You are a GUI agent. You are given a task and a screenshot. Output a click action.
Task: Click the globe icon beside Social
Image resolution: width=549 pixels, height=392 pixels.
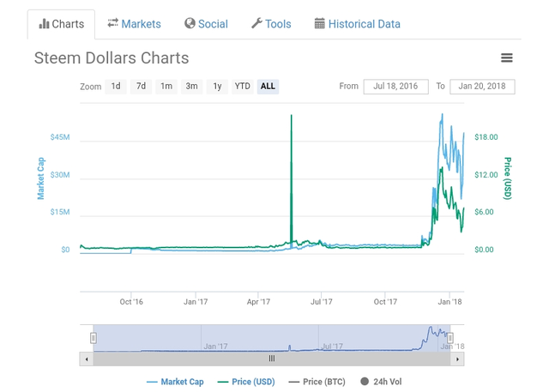[x=190, y=23]
